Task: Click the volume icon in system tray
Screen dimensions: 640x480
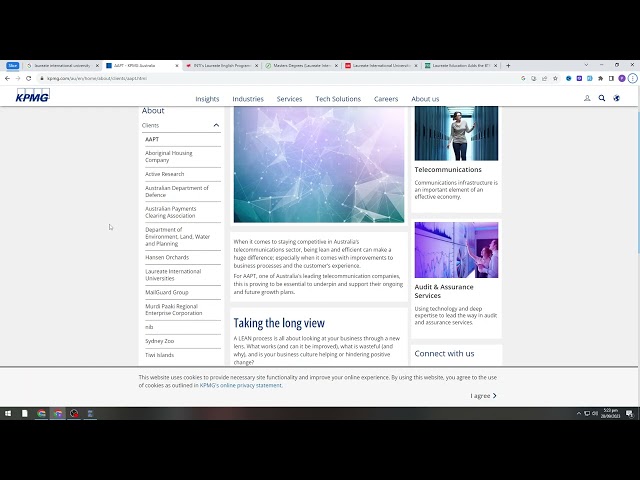Action: [595, 413]
